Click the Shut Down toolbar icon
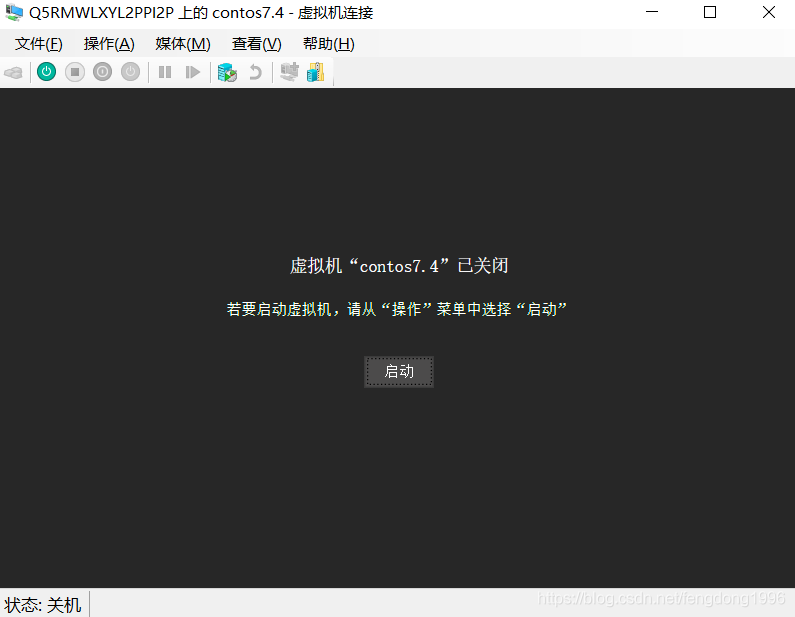 (x=103, y=72)
